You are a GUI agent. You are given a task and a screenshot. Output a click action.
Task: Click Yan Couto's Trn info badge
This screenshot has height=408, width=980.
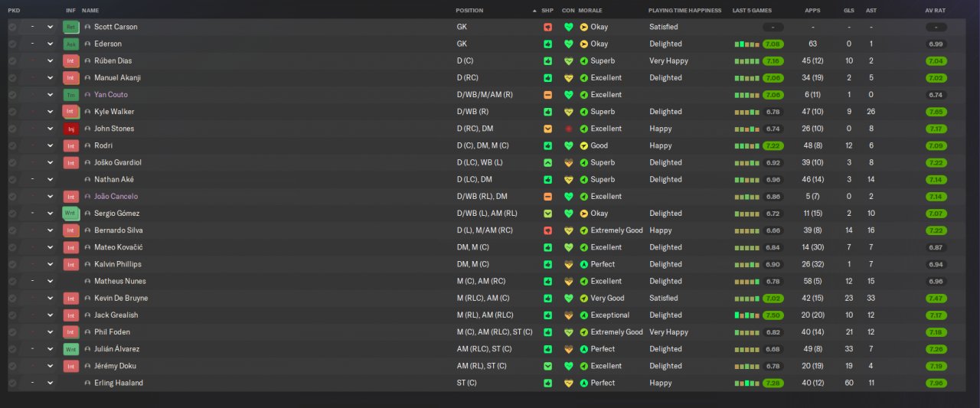[71, 95]
